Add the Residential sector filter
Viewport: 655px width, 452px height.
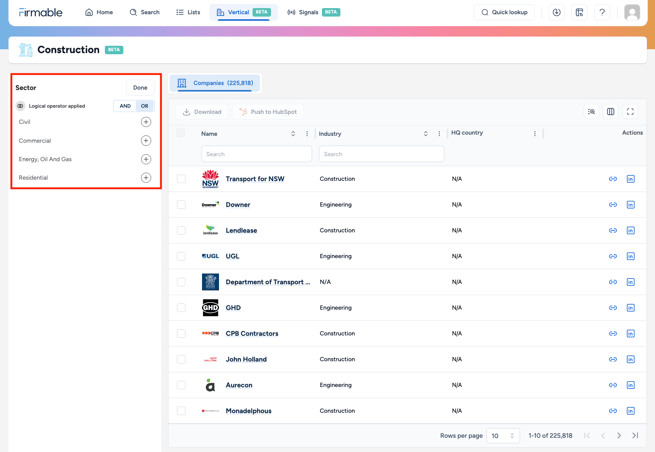point(146,178)
